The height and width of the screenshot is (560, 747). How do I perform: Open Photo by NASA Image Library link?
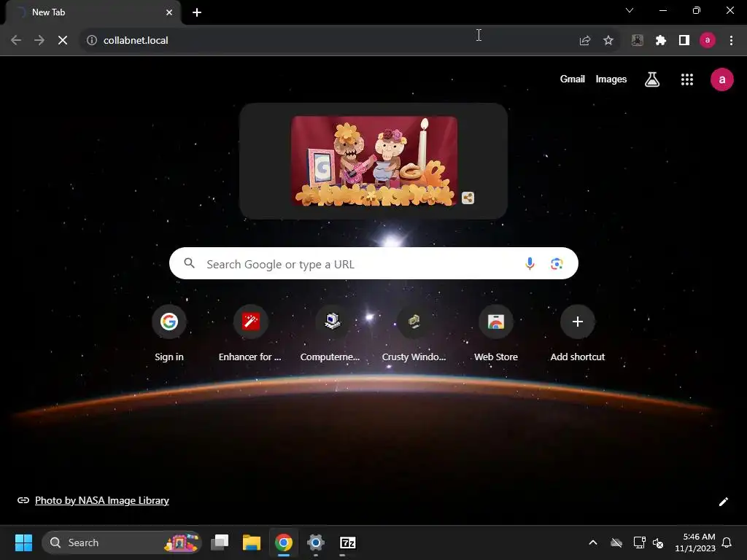coord(102,500)
